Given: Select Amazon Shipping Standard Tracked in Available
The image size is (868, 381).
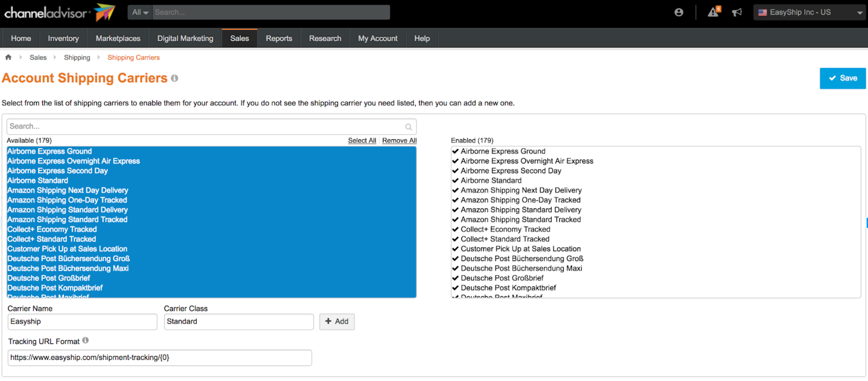Looking at the screenshot, I should pyautogui.click(x=211, y=220).
